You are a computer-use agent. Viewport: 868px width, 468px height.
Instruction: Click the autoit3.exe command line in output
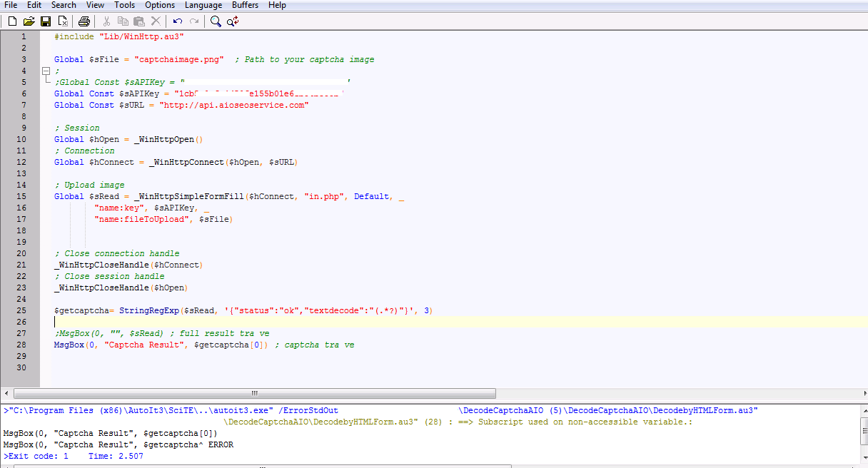[x=380, y=410]
